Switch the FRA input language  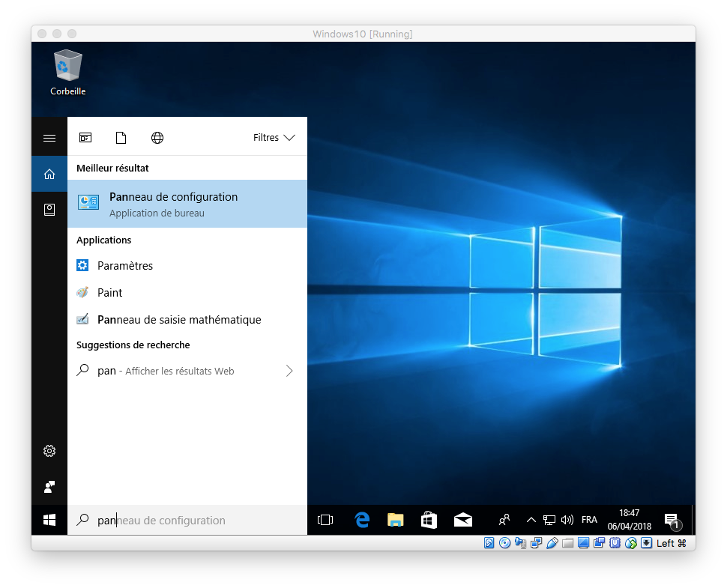(x=589, y=520)
